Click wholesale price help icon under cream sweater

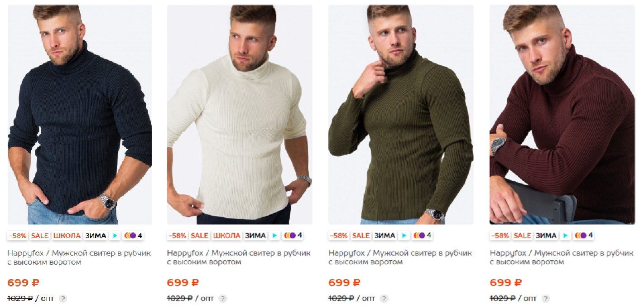(x=223, y=298)
